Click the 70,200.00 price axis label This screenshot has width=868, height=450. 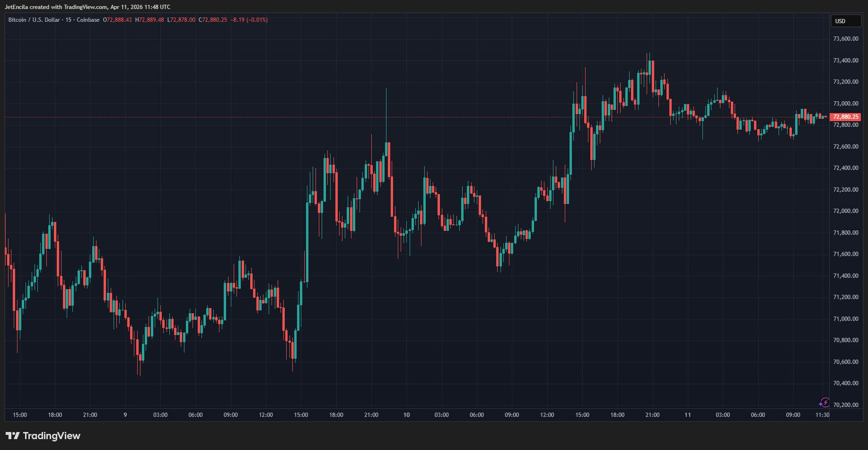(x=845, y=405)
